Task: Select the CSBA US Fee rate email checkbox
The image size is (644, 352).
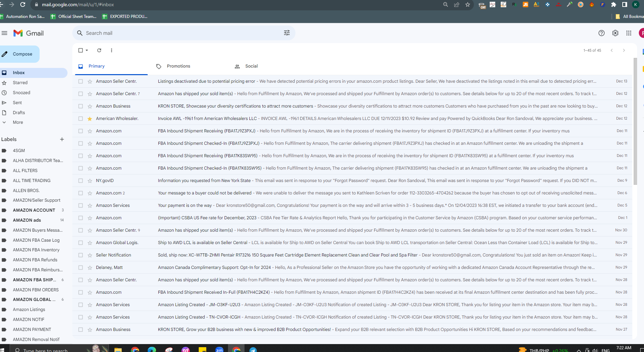Action: [x=80, y=218]
